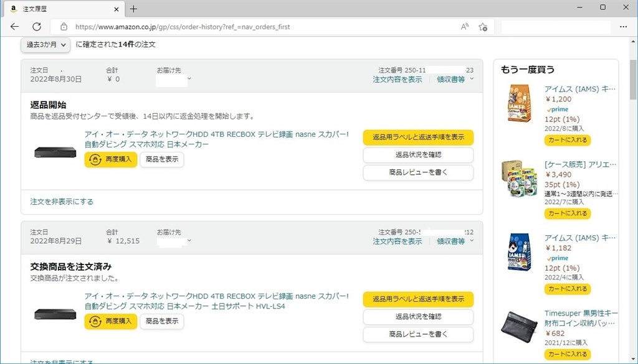Click 商品レビューを書く in first order
Viewport: 638px width, 364px height.
point(418,172)
